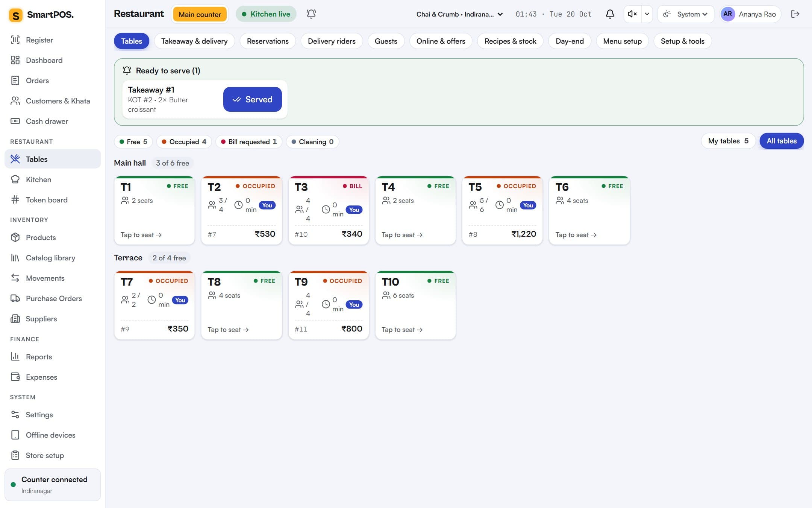Go to Day-end tab
This screenshot has width=812, height=508.
570,41
